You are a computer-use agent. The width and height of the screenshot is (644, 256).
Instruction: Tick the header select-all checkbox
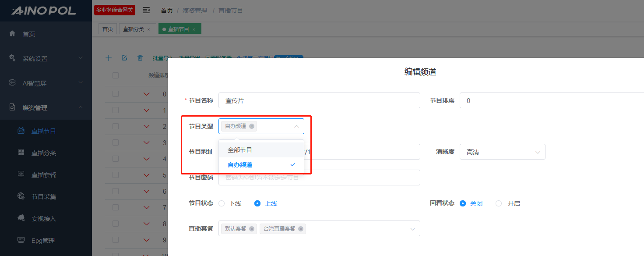116,75
